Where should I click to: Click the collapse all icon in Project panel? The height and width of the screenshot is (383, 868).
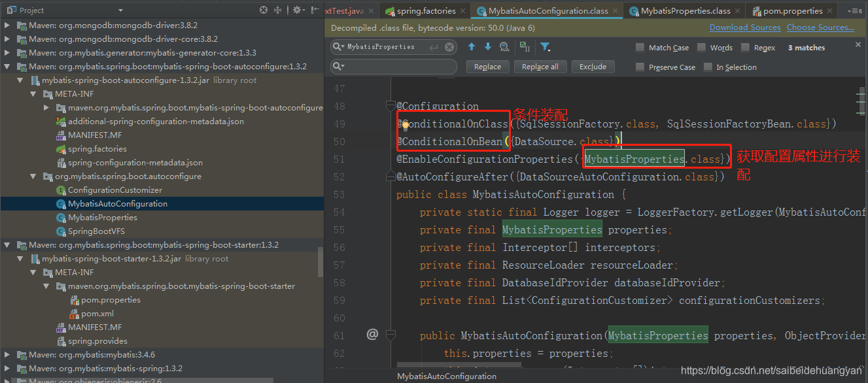click(x=278, y=10)
